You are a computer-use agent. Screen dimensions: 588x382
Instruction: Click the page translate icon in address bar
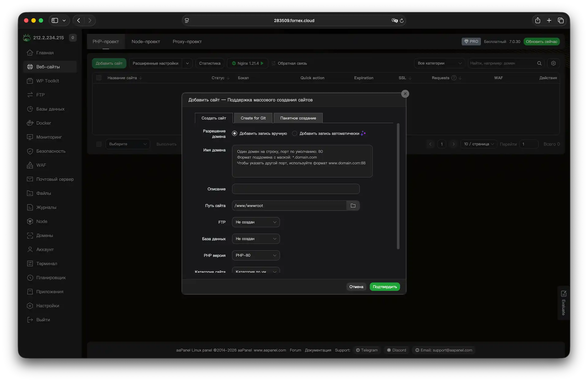coord(394,21)
